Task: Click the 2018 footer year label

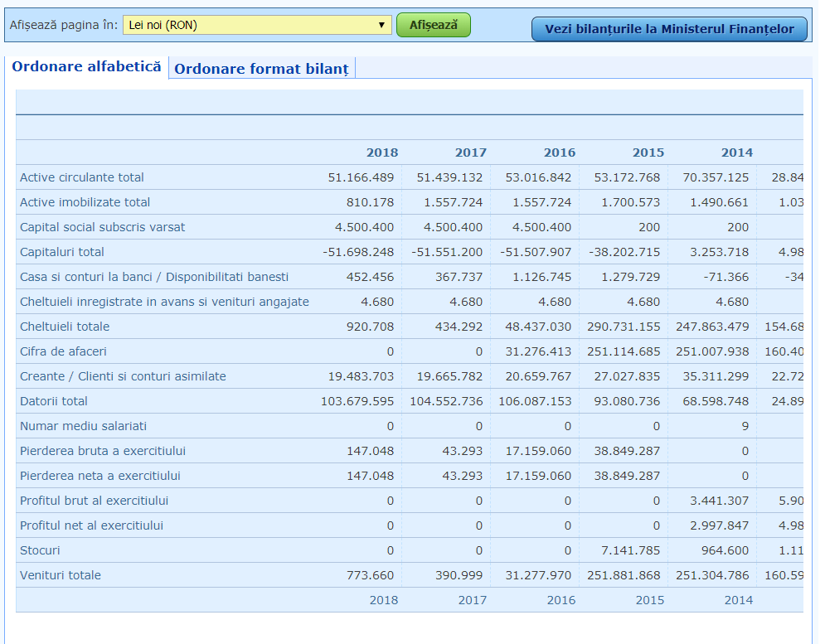Action: (384, 600)
